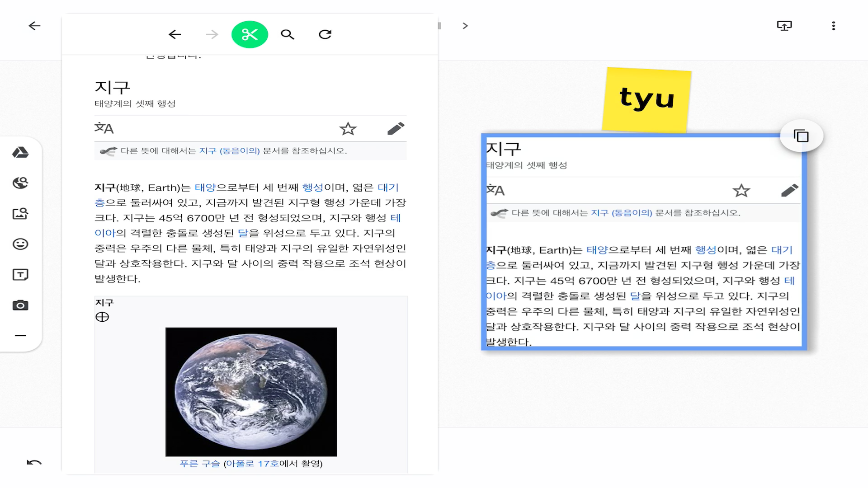Open the web search tool in sidebar
This screenshot has height=488, width=868.
(20, 183)
